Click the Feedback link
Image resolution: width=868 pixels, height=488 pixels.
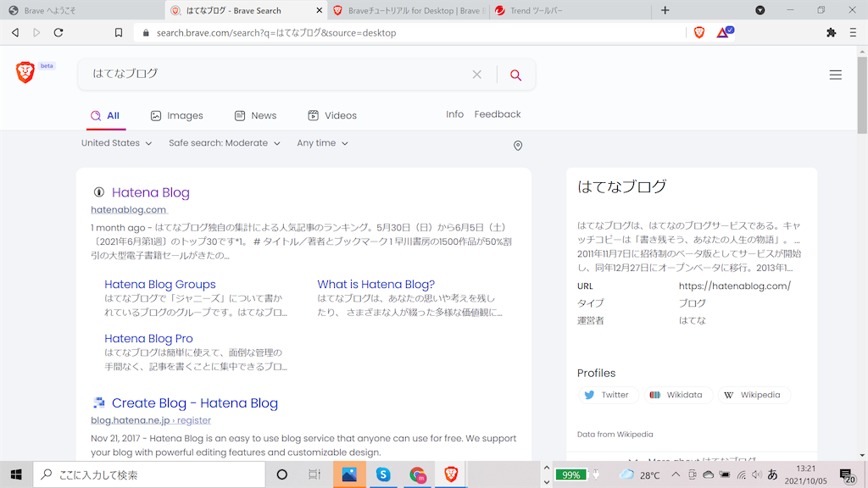(x=497, y=114)
